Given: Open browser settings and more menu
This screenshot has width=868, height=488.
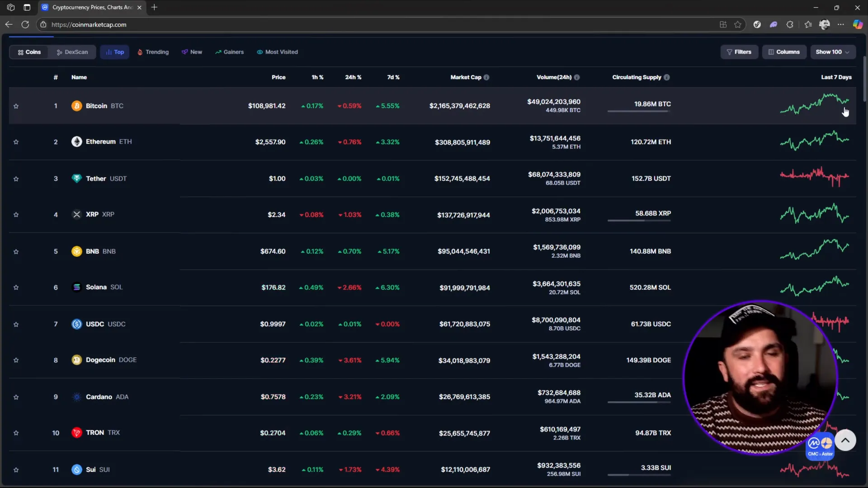Looking at the screenshot, I should click(x=840, y=24).
